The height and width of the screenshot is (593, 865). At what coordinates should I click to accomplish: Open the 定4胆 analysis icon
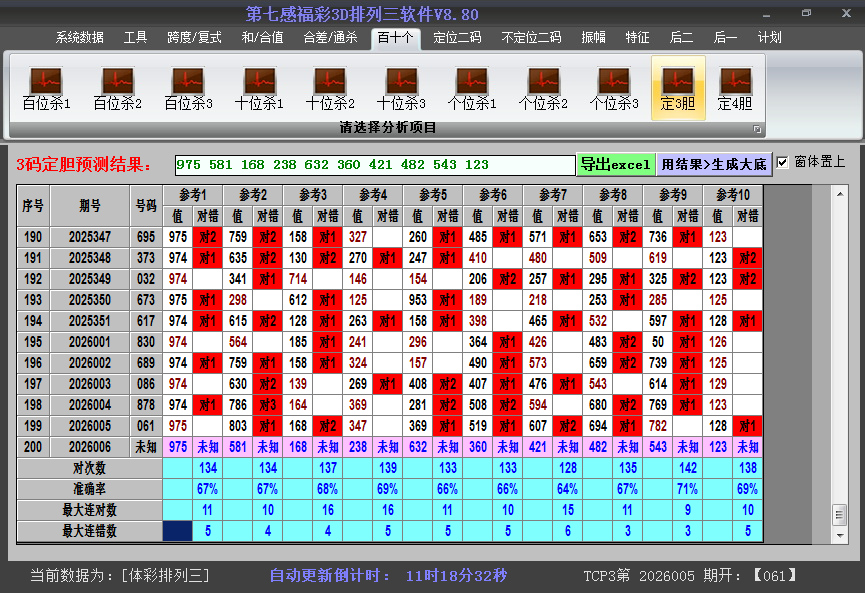pyautogui.click(x=735, y=88)
